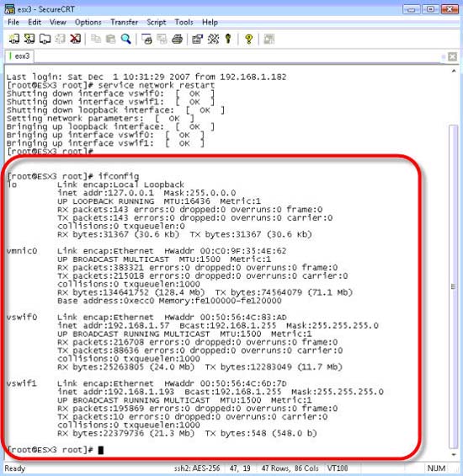
Task: Click the Quick Connect lightning icon
Action: (x=29, y=39)
